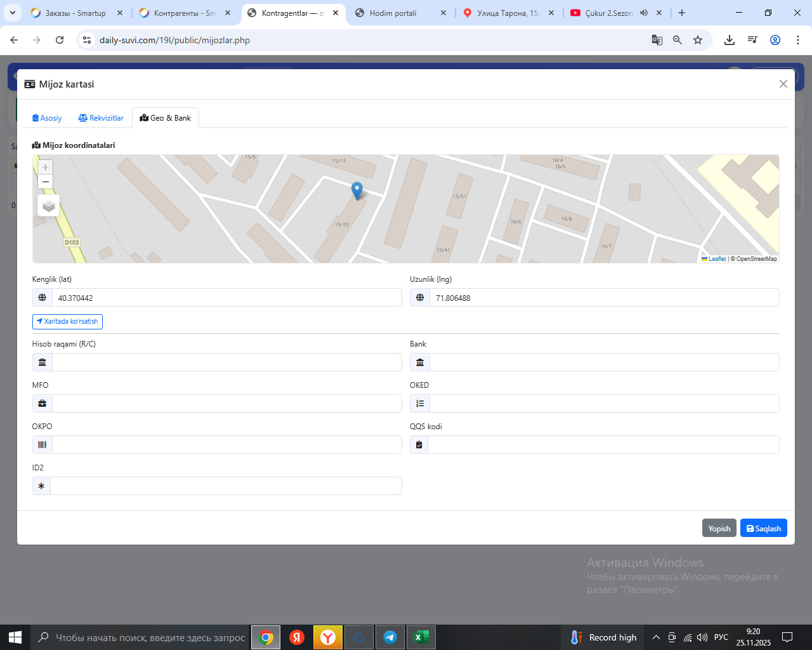This screenshot has width=812, height=650.
Task: Open Telegram from the taskbar
Action: [x=390, y=637]
